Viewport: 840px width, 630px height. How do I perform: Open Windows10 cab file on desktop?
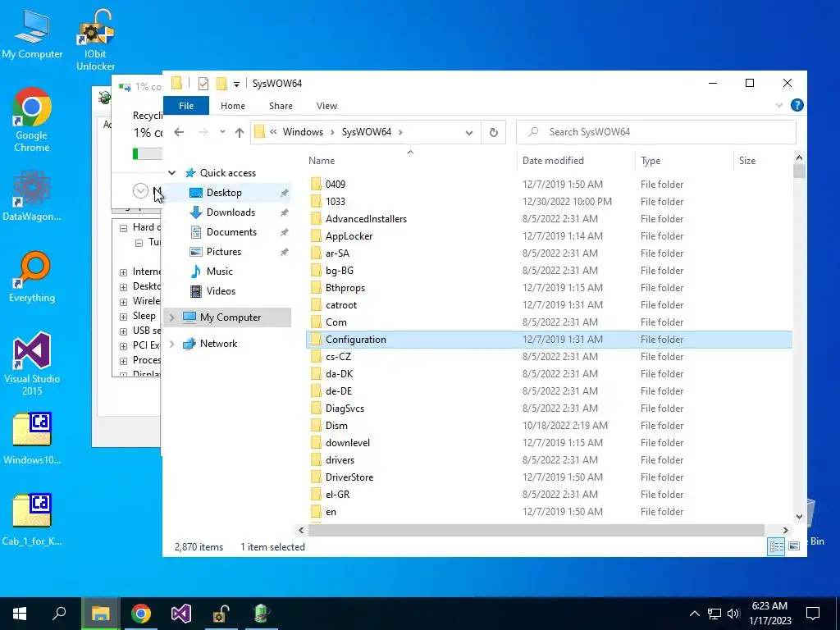pyautogui.click(x=32, y=438)
